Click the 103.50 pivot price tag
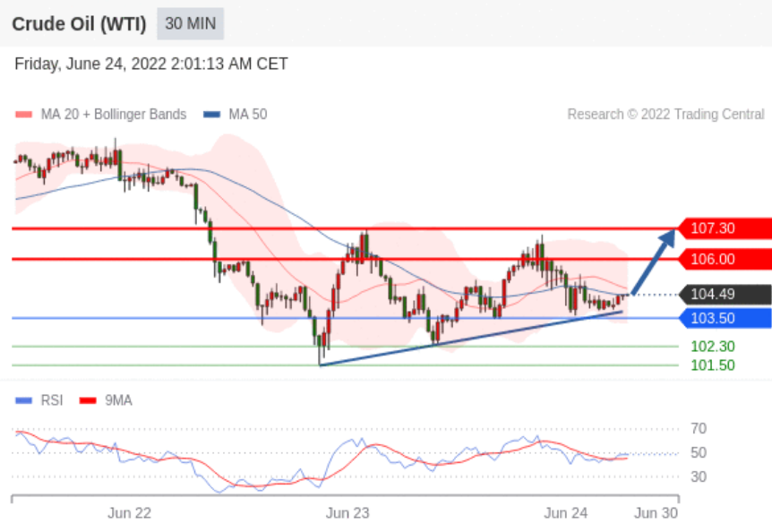Viewport: 772px width, 532px height. click(x=725, y=318)
